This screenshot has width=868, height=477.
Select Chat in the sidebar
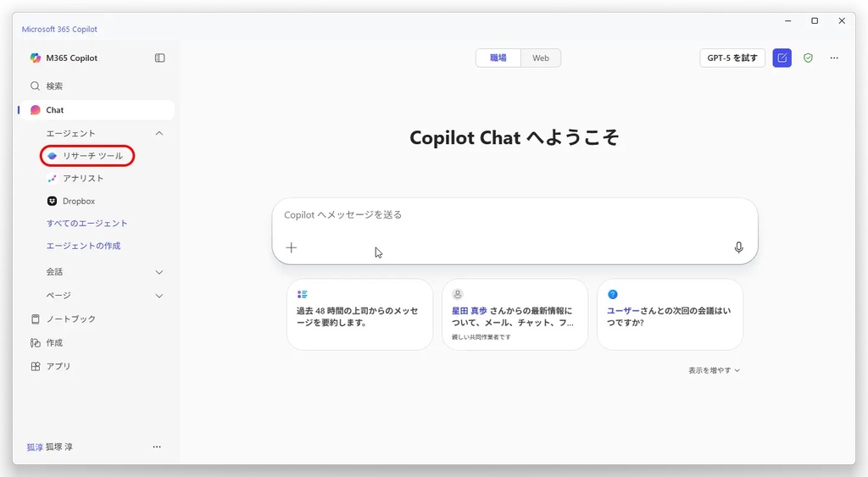coord(97,110)
